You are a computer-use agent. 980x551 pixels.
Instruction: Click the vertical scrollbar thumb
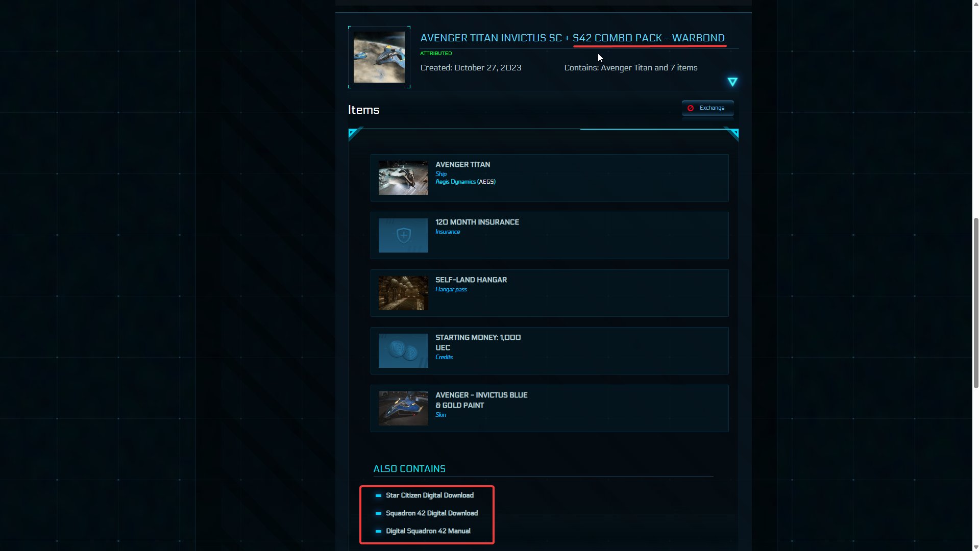pos(976,303)
